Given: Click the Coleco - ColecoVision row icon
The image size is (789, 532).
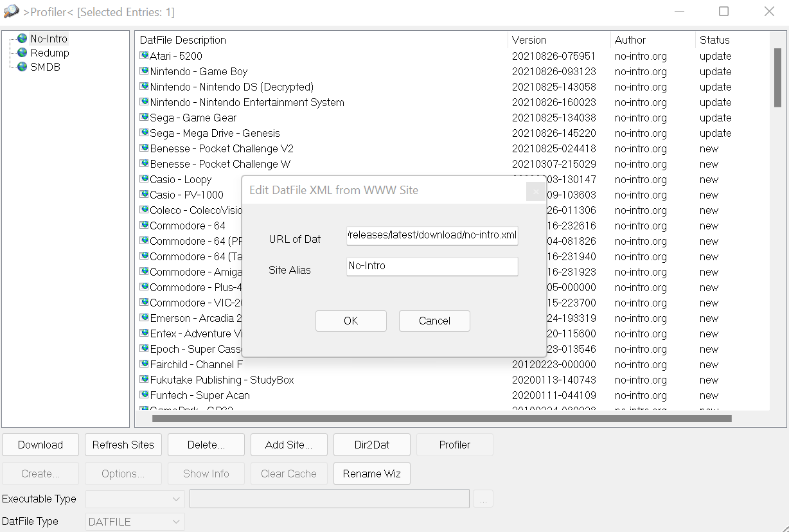Looking at the screenshot, I should 145,209.
